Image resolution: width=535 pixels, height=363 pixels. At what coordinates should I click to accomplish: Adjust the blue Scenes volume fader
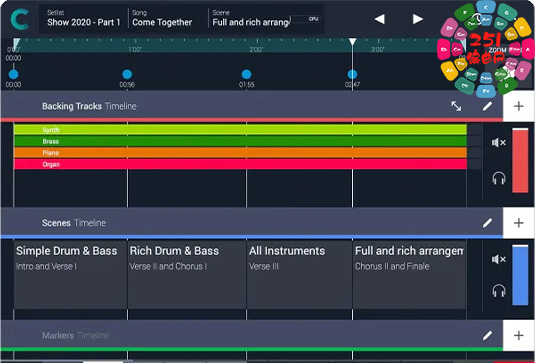(520, 275)
